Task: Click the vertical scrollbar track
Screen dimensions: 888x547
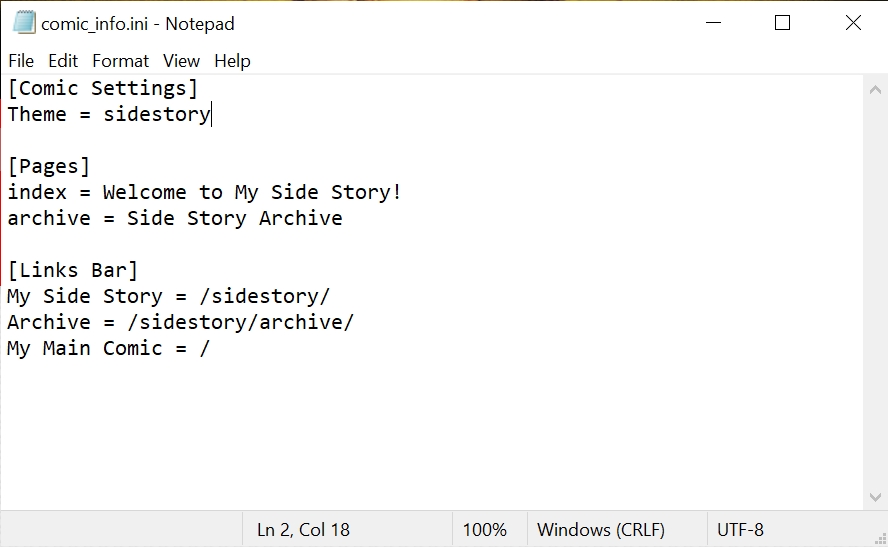Action: coord(875,300)
